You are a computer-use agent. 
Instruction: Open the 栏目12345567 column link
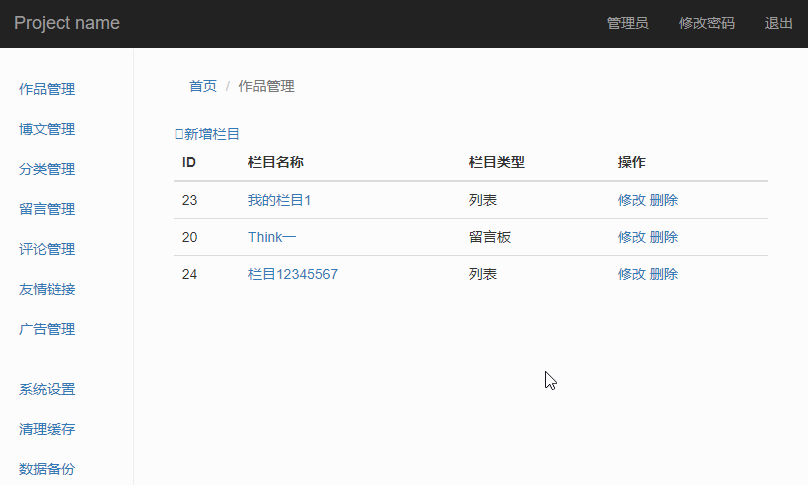(x=293, y=274)
